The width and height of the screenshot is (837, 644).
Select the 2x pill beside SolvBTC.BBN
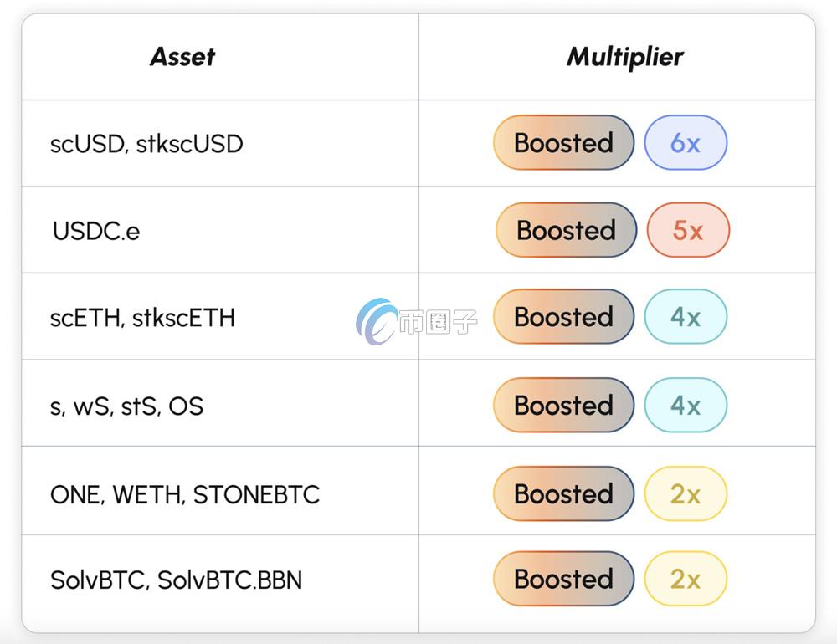pos(686,579)
